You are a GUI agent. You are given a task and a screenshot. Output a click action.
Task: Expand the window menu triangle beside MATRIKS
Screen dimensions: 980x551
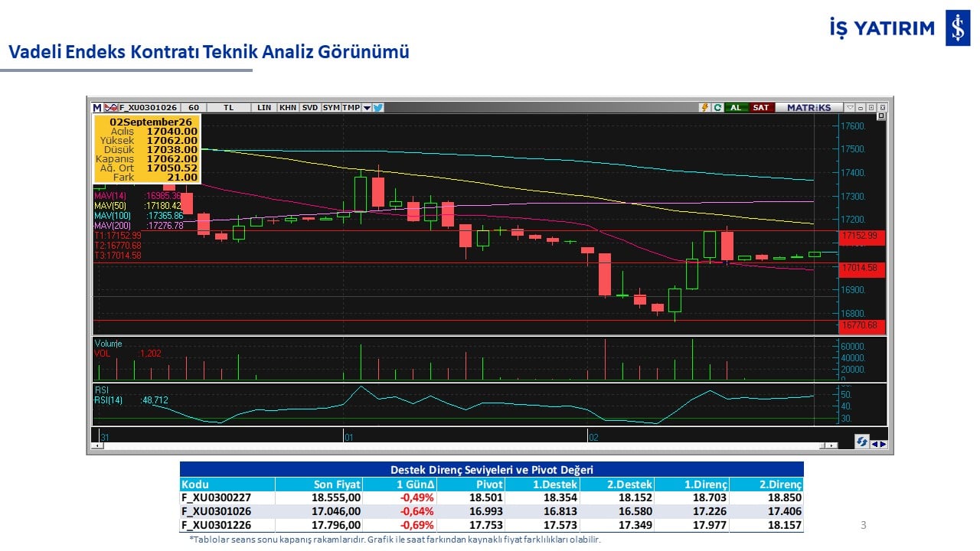(850, 108)
